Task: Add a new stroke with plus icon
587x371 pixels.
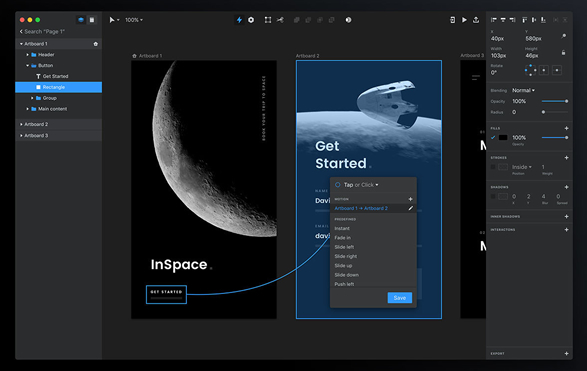Action: (x=566, y=158)
